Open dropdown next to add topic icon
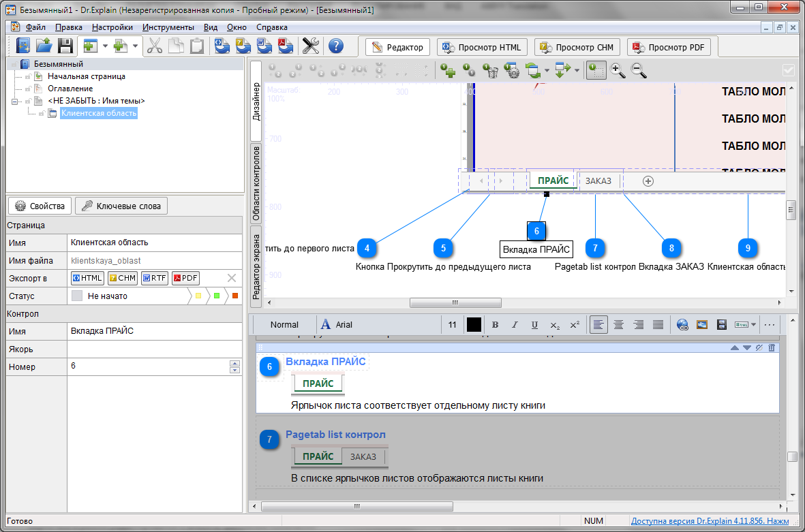 pos(105,46)
